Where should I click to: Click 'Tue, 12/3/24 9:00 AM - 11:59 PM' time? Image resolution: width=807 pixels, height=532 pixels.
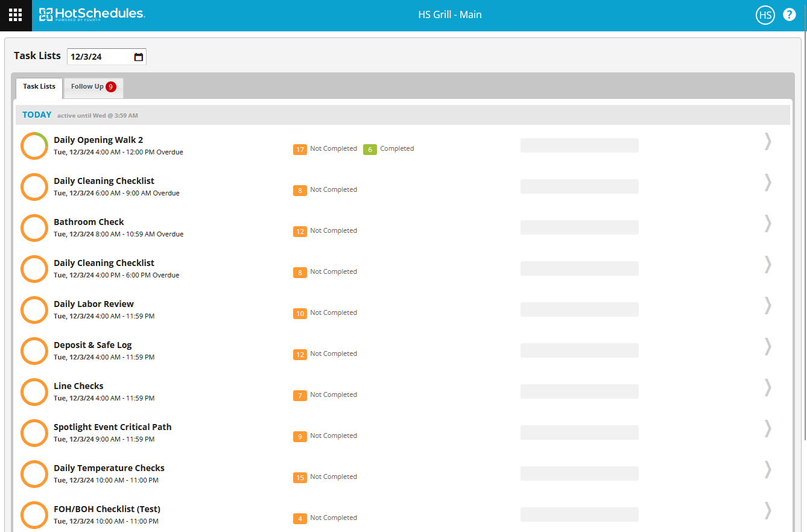104,439
